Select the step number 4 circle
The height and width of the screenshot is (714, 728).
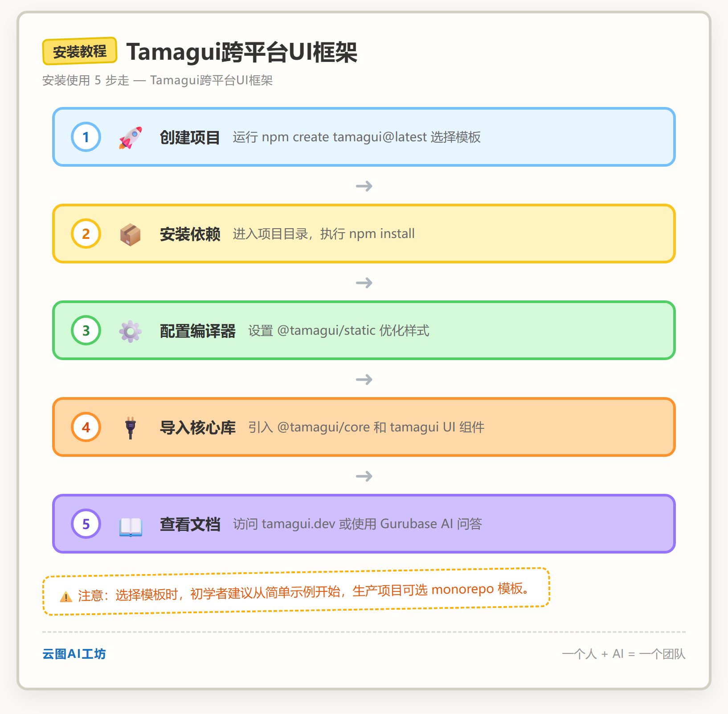pyautogui.click(x=86, y=427)
